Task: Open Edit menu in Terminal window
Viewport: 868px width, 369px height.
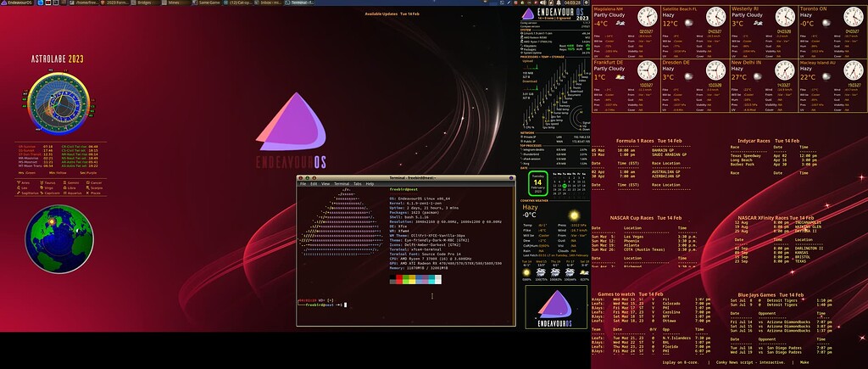Action: tap(314, 183)
